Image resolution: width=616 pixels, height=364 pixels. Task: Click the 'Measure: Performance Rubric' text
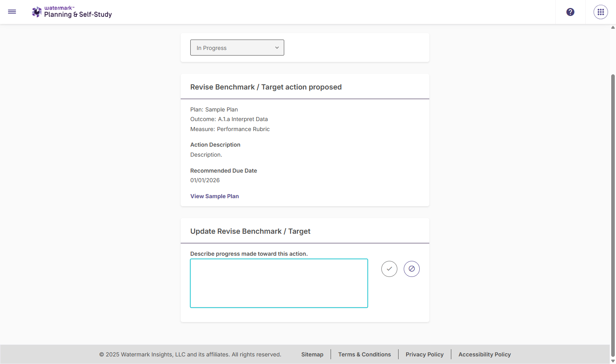[230, 129]
